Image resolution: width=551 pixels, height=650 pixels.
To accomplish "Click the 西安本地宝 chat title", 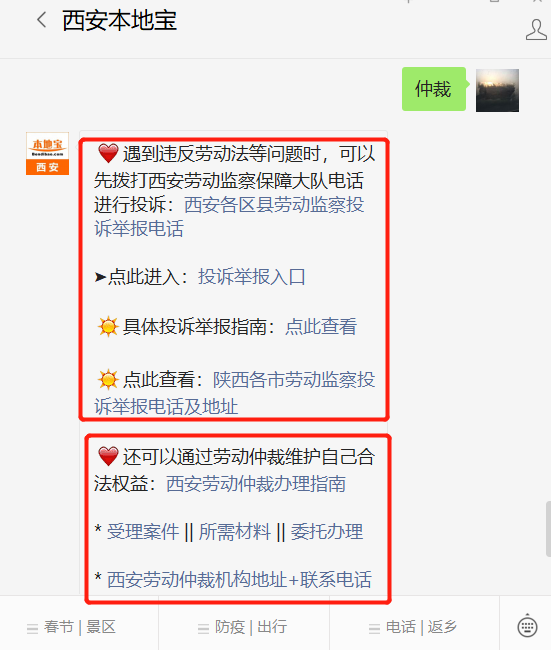I will pyautogui.click(x=119, y=20).
